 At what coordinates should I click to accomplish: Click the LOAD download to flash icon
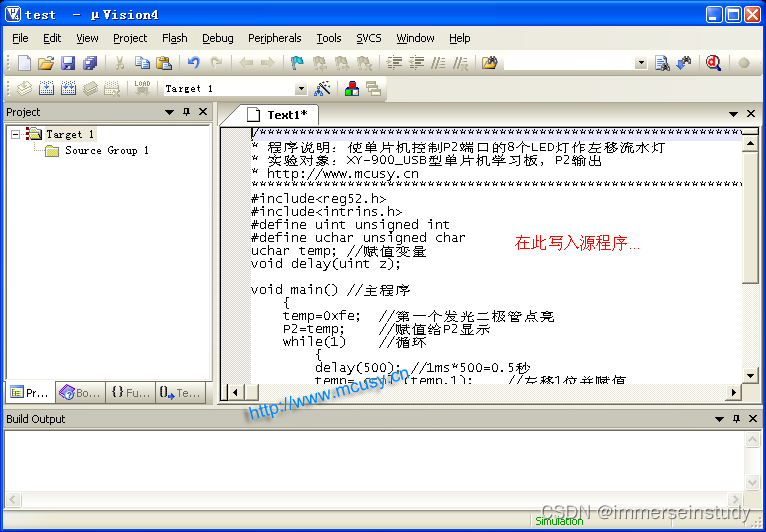point(142,88)
